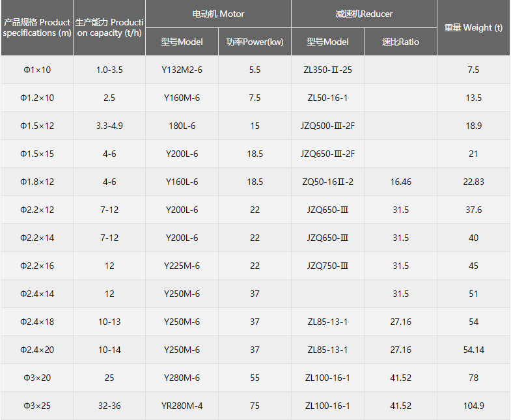Screen dimensions: 511x420
Task: Click the 104.9 weight cell
Action: [x=473, y=406]
